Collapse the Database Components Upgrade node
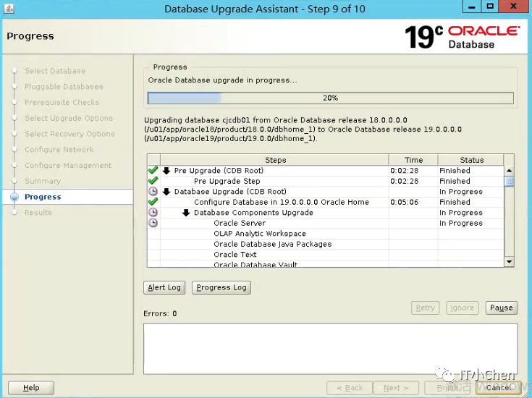This screenshot has width=532, height=398. (186, 213)
